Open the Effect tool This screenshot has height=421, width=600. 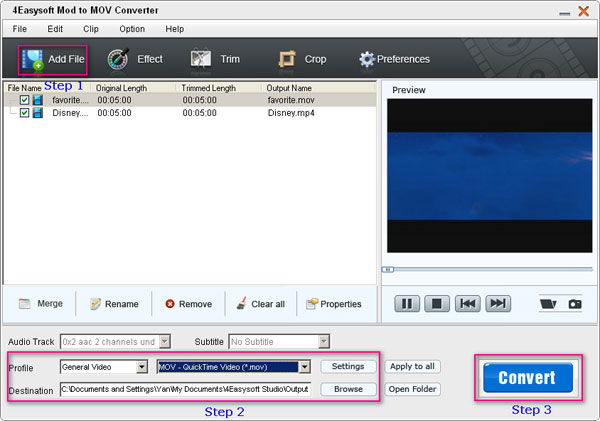point(135,59)
